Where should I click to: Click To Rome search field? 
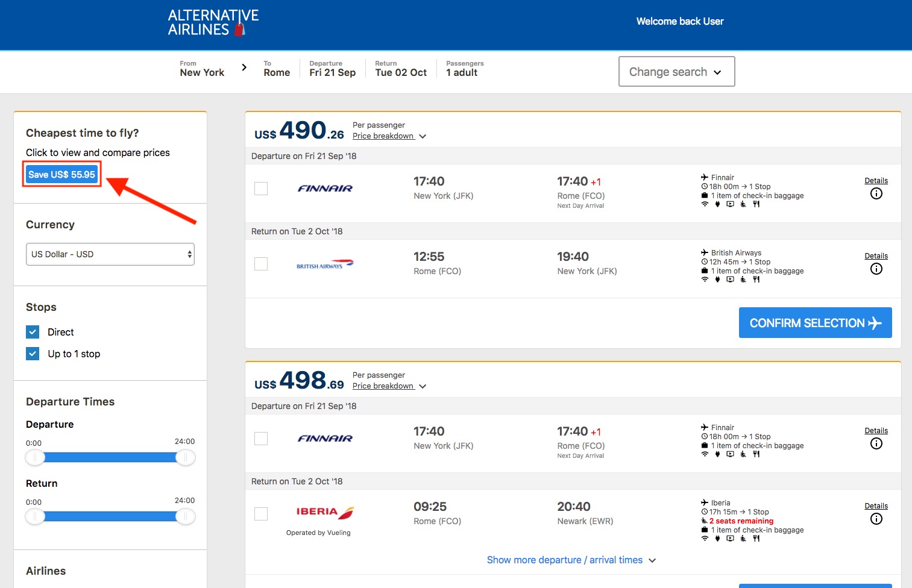point(277,69)
